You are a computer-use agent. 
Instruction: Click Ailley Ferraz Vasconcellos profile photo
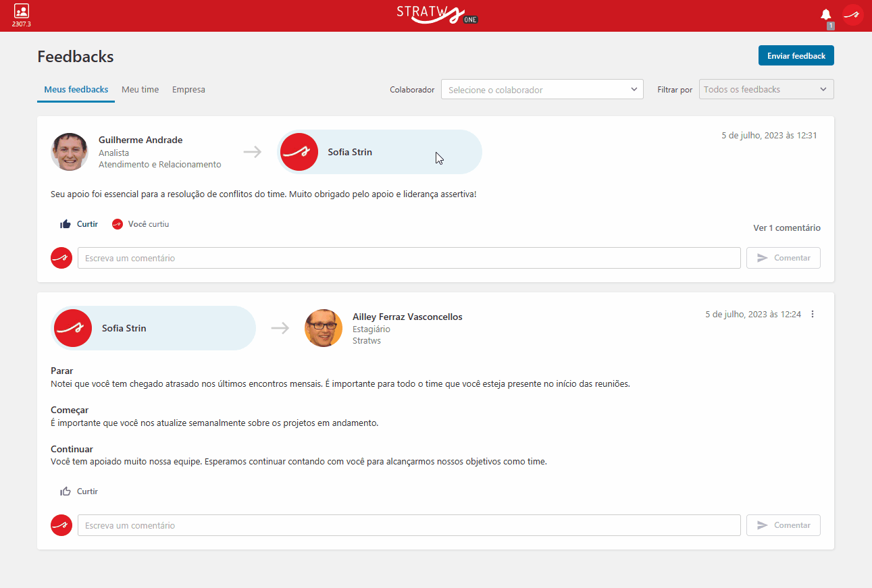pyautogui.click(x=324, y=328)
